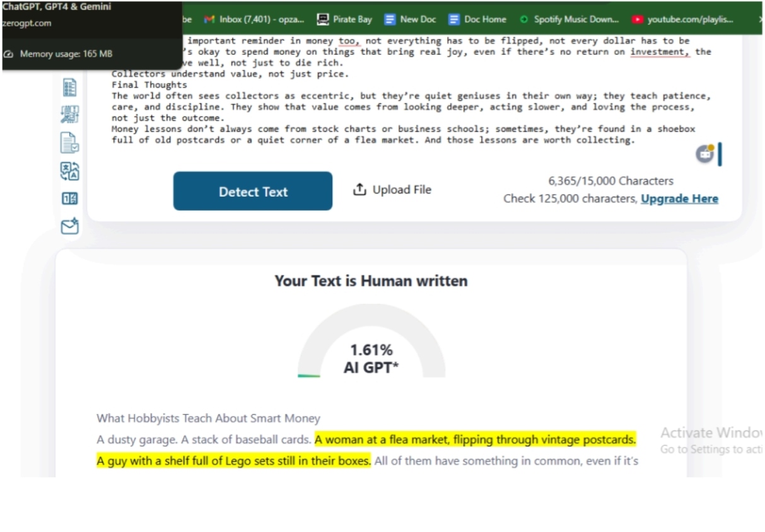Click highlighted sentence about woman at flea market
This screenshot has height=532, width=765.
point(476,439)
